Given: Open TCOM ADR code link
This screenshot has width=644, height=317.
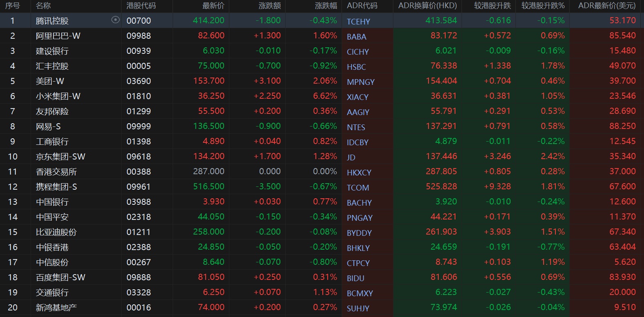Looking at the screenshot, I should [x=358, y=188].
